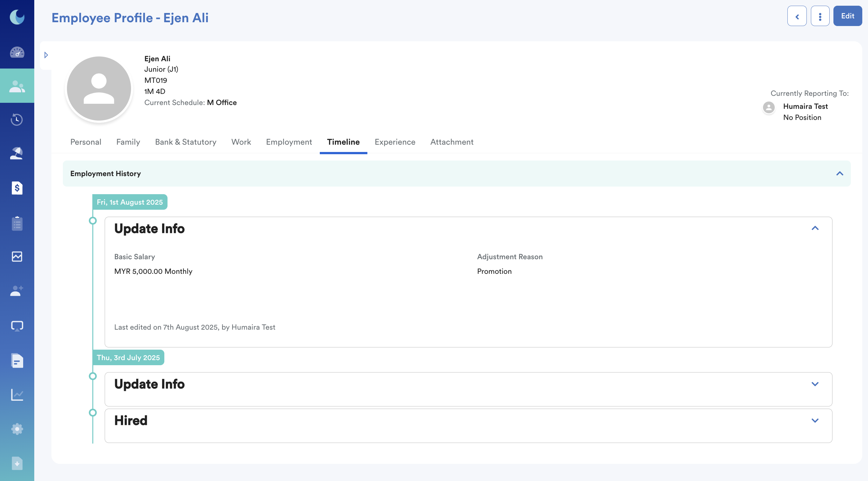Collapse the 1st August Update Info card
This screenshot has height=481, width=868.
click(815, 228)
